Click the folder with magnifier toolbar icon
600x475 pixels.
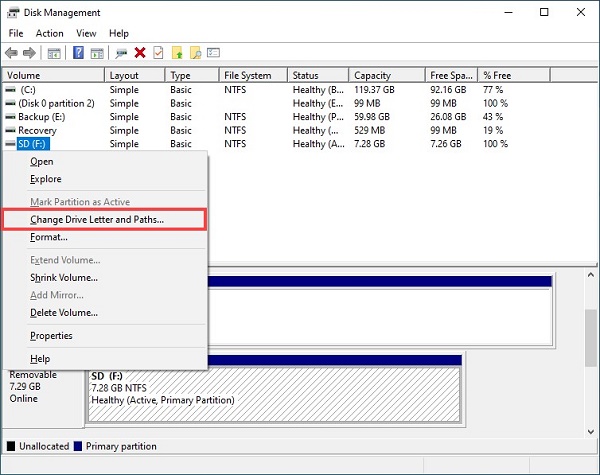pyautogui.click(x=195, y=53)
